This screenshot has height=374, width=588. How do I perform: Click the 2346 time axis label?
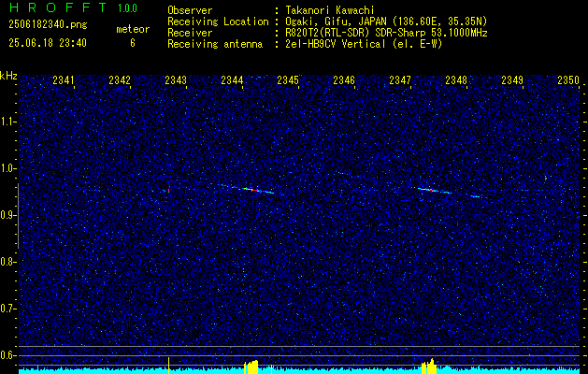click(x=344, y=80)
